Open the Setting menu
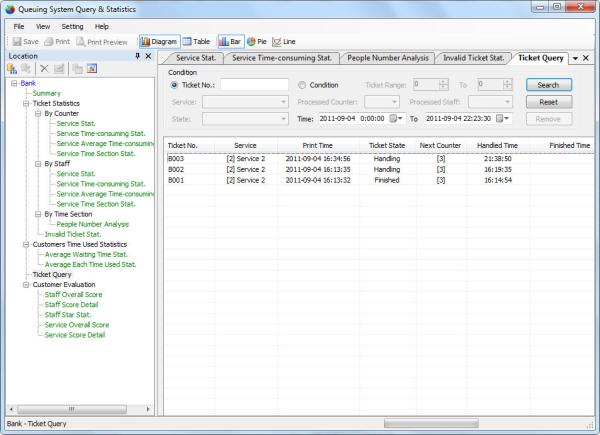Image resolution: width=600 pixels, height=435 pixels. point(72,27)
